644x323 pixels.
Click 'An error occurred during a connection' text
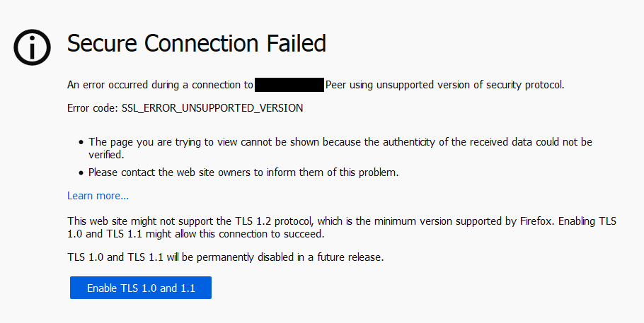(x=160, y=85)
